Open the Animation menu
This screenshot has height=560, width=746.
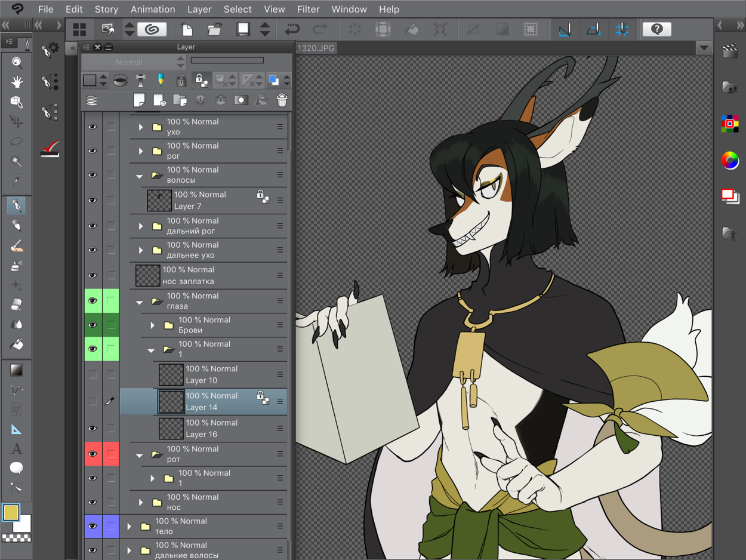pyautogui.click(x=153, y=9)
